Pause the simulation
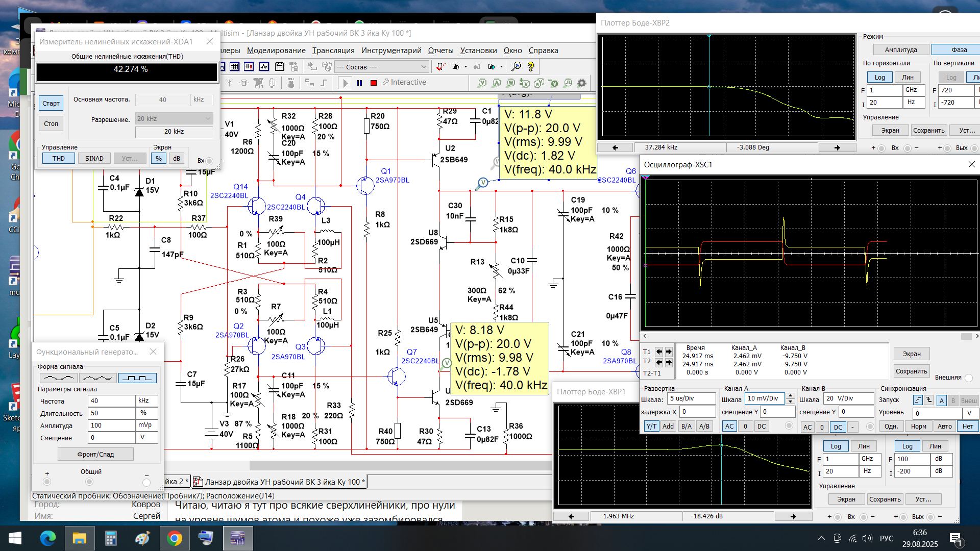The image size is (980, 551). click(359, 83)
